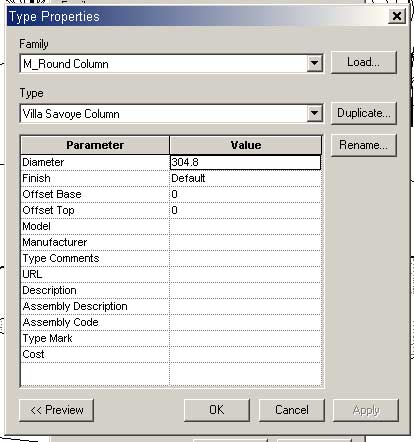Click the Rename... button

tap(364, 145)
